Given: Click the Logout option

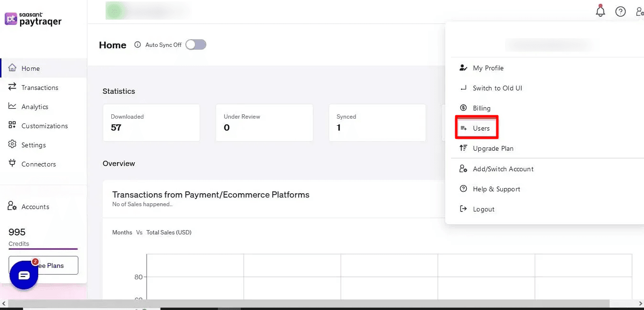Looking at the screenshot, I should [x=483, y=209].
